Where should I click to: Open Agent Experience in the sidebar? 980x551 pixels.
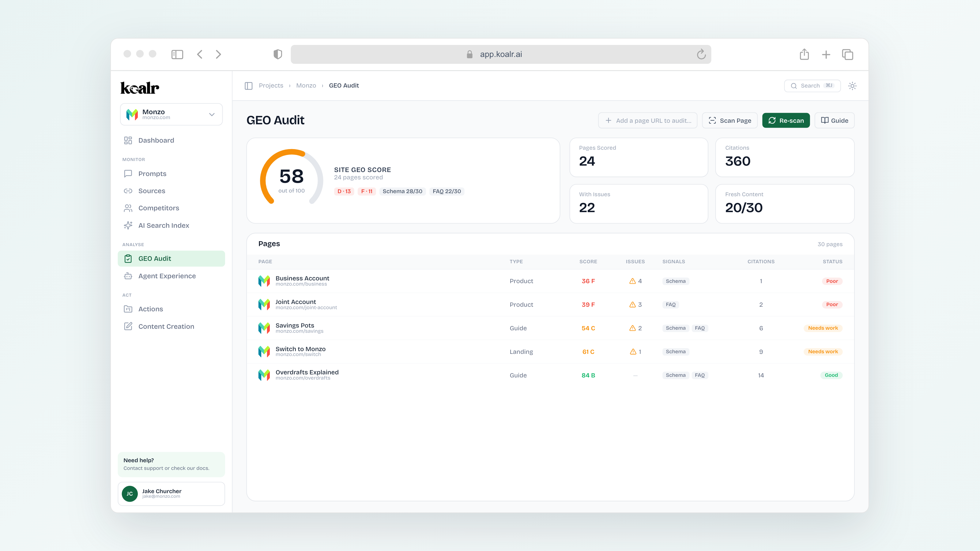coord(171,276)
